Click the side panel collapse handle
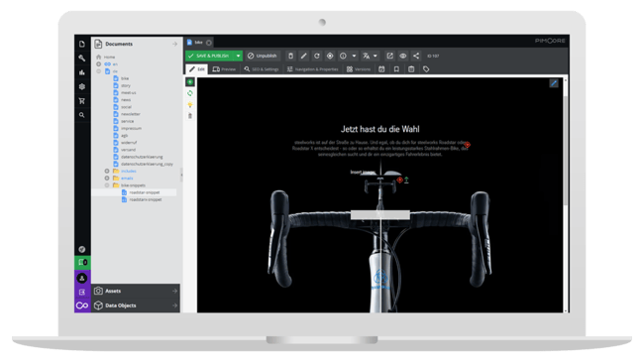This screenshot has width=644, height=362. click(181, 175)
